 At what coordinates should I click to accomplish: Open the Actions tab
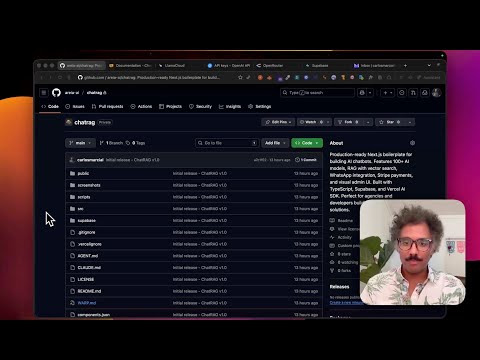(141, 106)
